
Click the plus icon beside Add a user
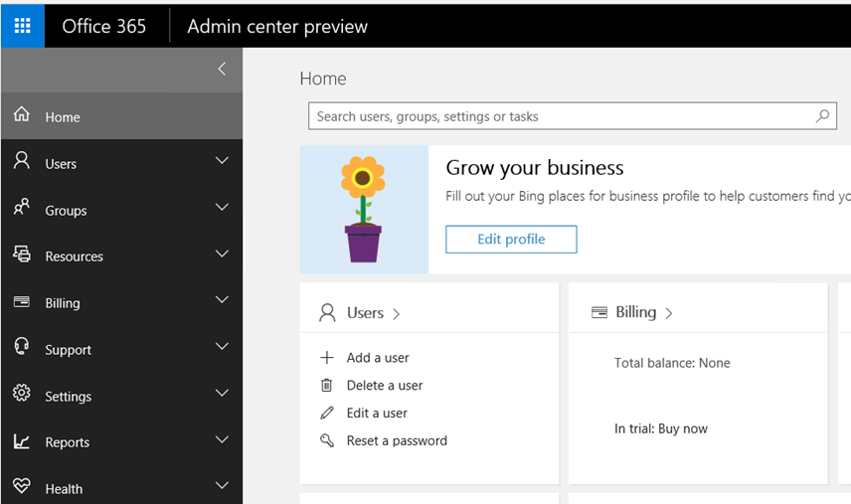(x=327, y=358)
